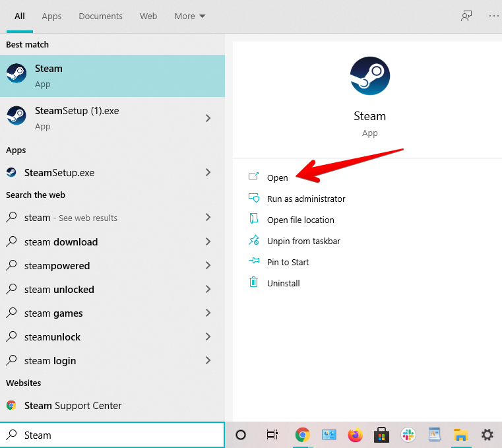Click the Pin to Start pin icon
This screenshot has width=502, height=448.
tap(254, 261)
